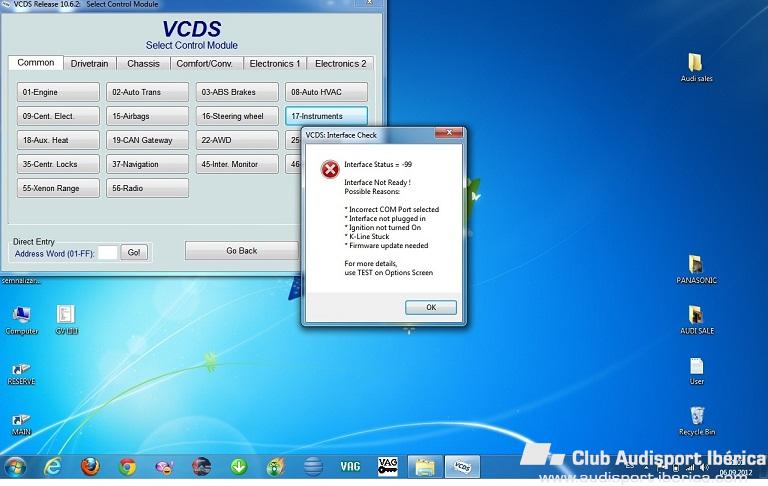Select the RESERVE shortcut icon
This screenshot has width=768, height=486.
(x=21, y=374)
